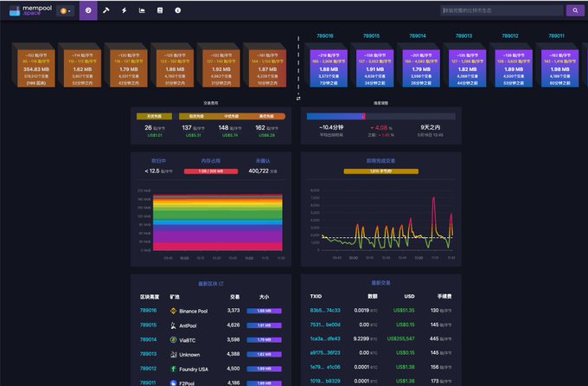Click block height label 789014 above blocks
Screen dimensions: 588x386
coord(418,36)
